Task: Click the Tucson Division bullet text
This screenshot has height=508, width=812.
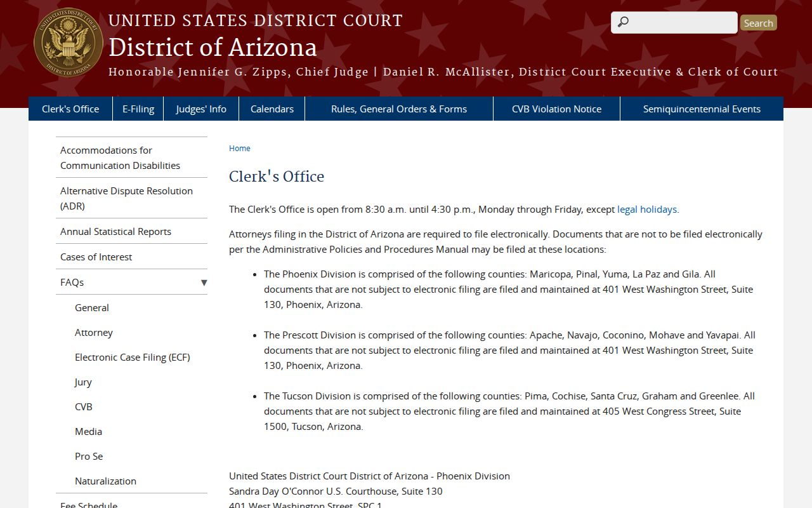Action: point(509,411)
